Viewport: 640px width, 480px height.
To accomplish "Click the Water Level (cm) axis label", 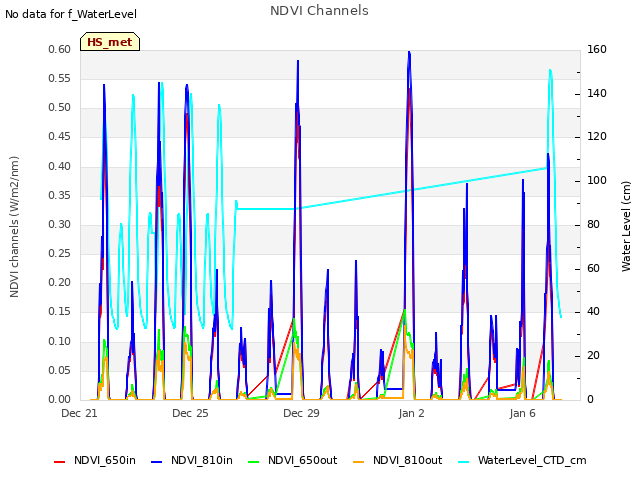I will tap(626, 227).
